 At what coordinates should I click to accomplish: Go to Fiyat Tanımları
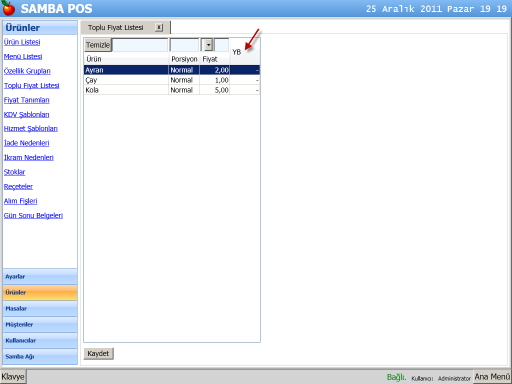(x=27, y=100)
